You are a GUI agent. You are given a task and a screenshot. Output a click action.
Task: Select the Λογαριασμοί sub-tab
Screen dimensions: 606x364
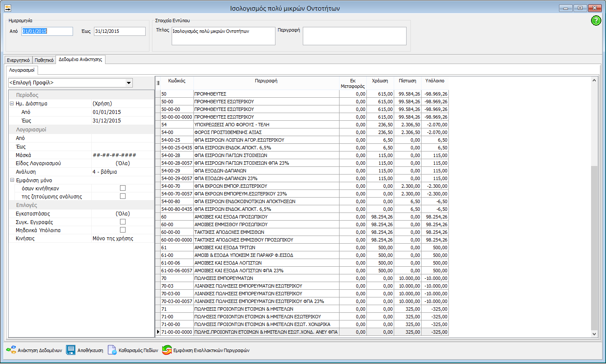(22, 70)
